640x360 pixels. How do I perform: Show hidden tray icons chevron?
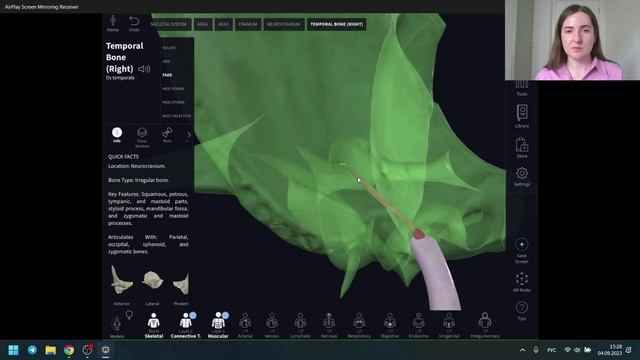(x=522, y=350)
